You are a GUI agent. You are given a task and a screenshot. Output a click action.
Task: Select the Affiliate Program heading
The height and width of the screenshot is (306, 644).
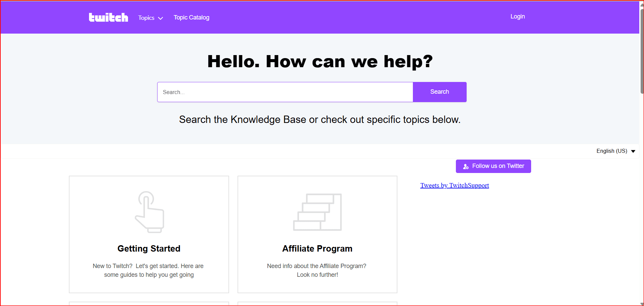(317, 249)
